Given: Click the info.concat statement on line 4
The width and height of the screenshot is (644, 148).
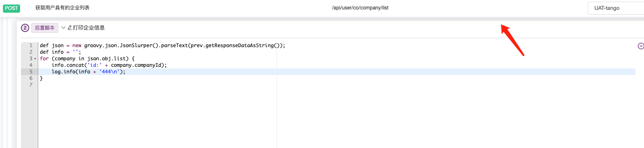Looking at the screenshot, I should (x=109, y=65).
